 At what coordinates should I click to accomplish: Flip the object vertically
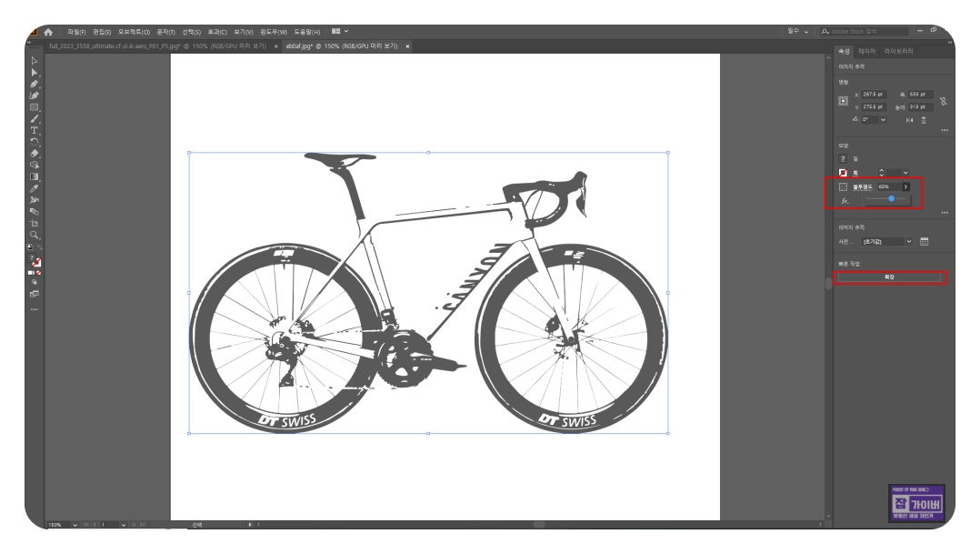[923, 120]
